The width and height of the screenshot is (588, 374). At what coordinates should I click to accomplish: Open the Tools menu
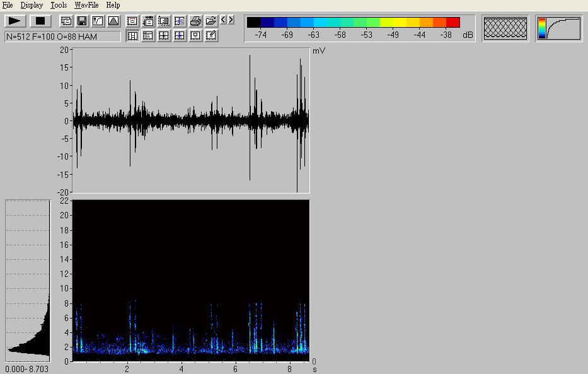pos(59,5)
